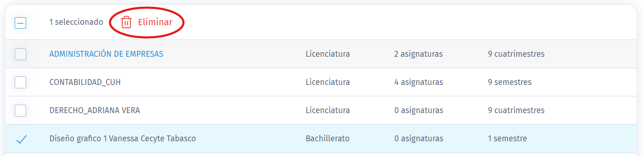The height and width of the screenshot is (156, 644).
Task: Select the CONTABILIDAD_CUH program name
Action: point(85,82)
